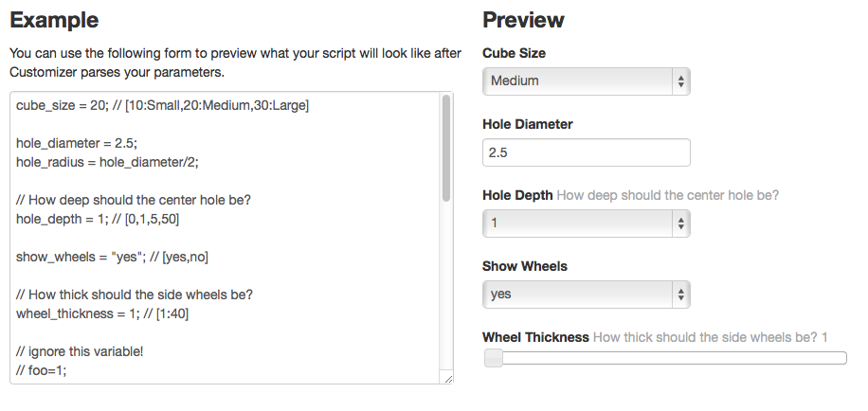
Task: Click the scrollbar track below the thumb
Action: tap(446, 285)
